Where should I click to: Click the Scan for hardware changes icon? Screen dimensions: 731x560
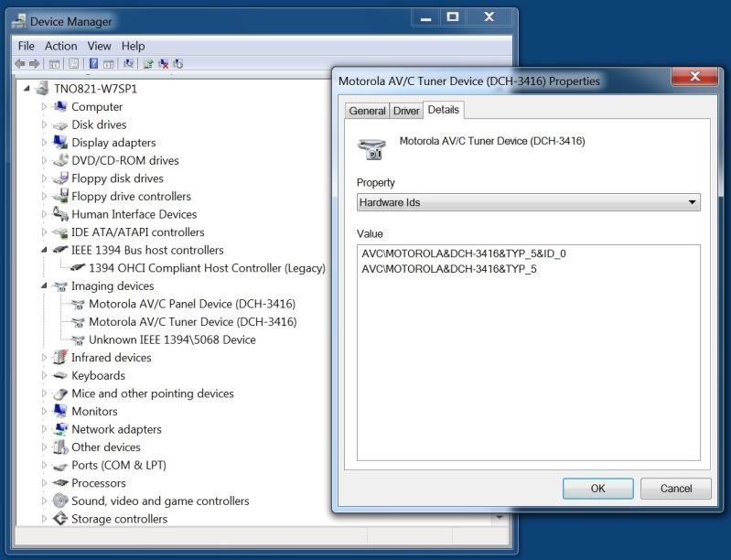tap(128, 64)
